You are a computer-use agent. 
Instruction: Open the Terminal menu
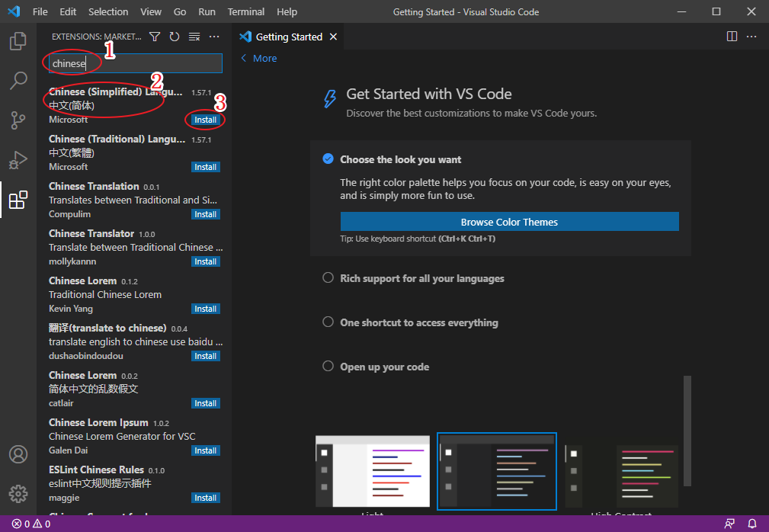point(246,11)
